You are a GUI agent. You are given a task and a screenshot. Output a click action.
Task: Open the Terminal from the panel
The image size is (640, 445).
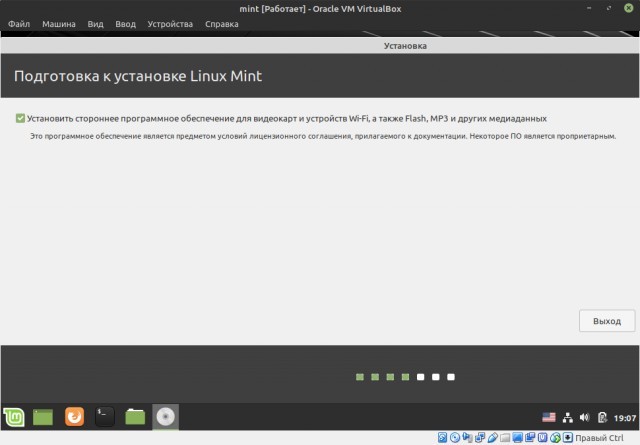click(x=104, y=416)
